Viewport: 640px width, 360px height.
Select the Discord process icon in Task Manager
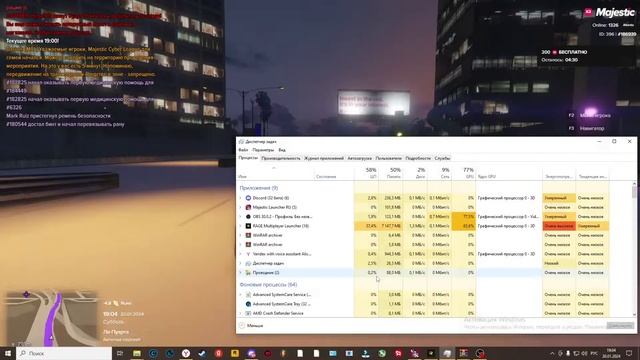coord(248,198)
